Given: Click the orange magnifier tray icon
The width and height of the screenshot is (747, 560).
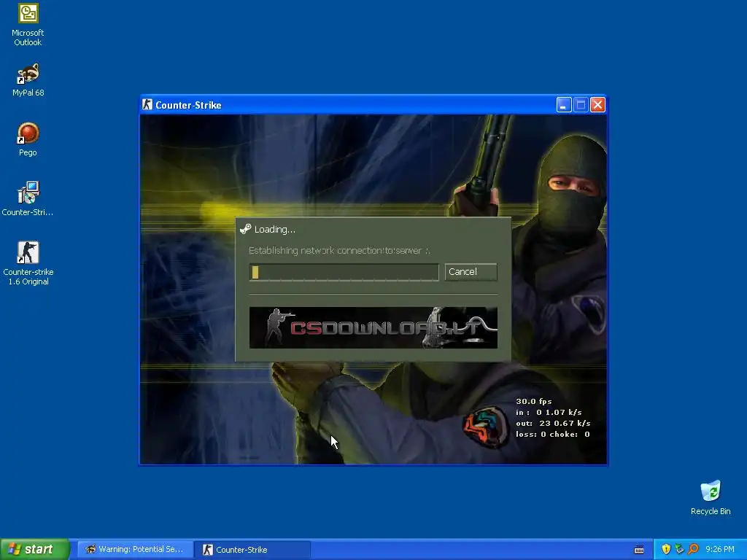Looking at the screenshot, I should click(x=693, y=550).
